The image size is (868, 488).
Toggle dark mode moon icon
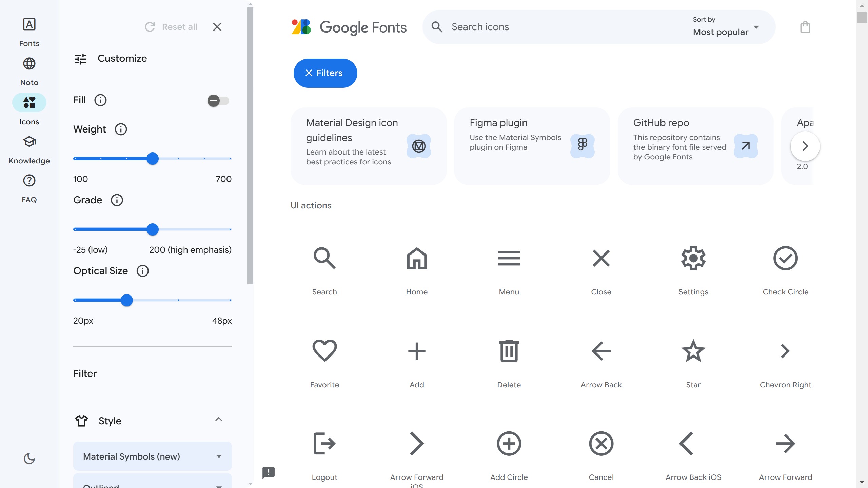(x=29, y=459)
